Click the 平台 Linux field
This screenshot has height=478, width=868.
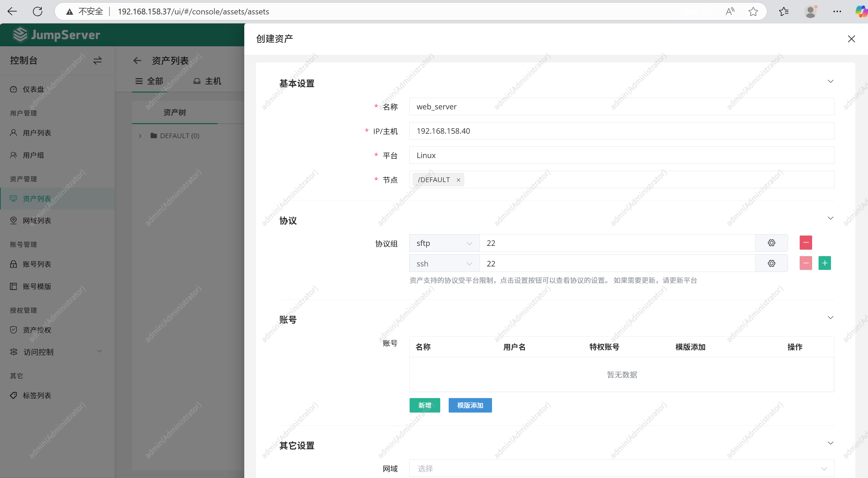click(621, 155)
